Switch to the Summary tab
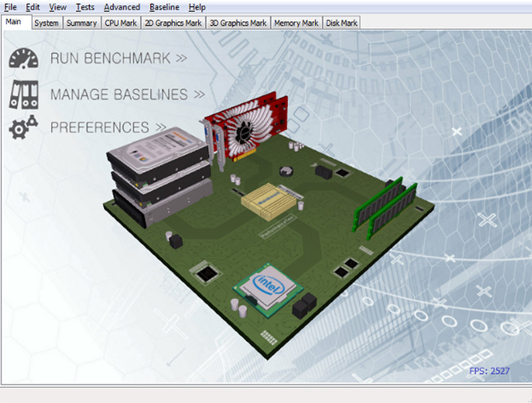Screen dimensions: 532x403 81,23
